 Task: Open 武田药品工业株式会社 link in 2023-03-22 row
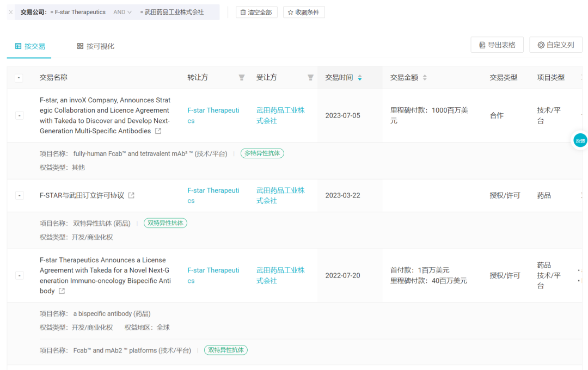click(x=280, y=195)
